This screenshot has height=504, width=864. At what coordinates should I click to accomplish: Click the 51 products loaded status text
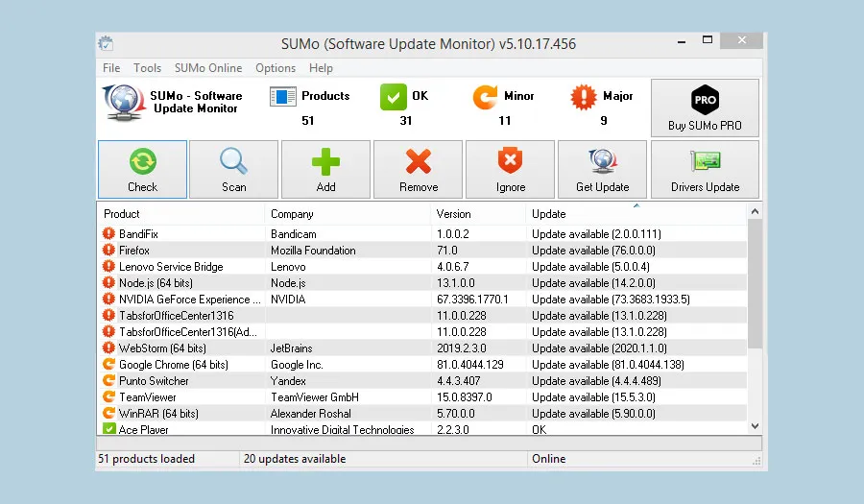pyautogui.click(x=146, y=458)
